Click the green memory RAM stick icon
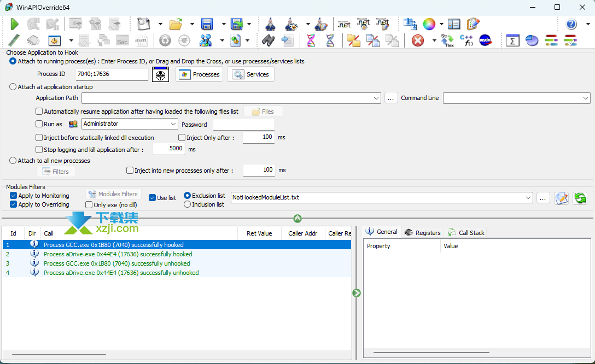Screen dimensions: 595x364 (14, 40)
